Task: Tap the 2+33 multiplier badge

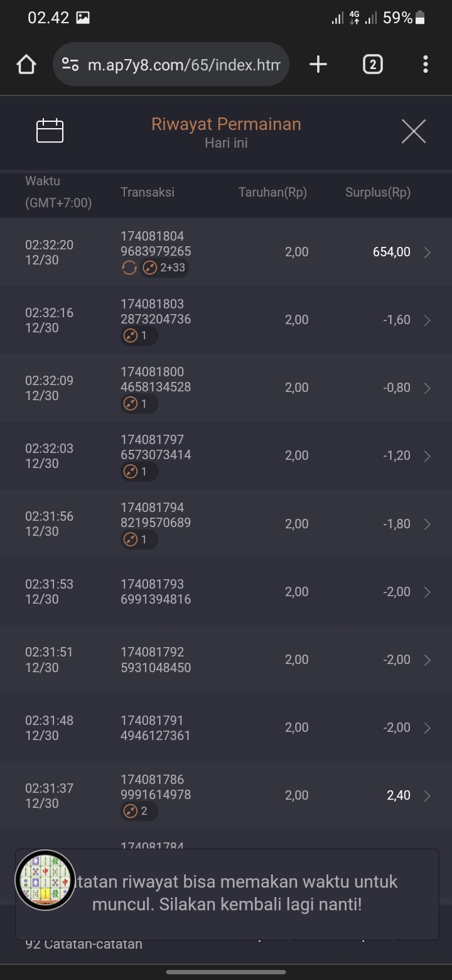Action: click(x=165, y=268)
